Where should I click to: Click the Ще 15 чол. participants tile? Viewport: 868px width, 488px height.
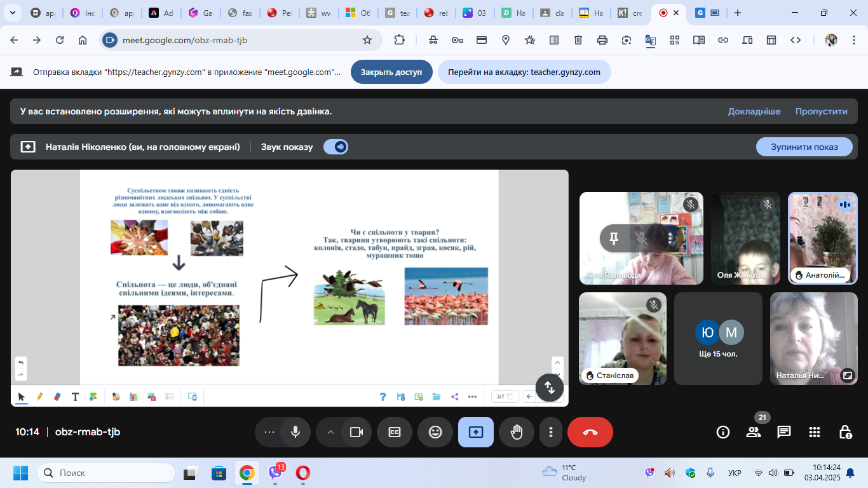pyautogui.click(x=718, y=339)
